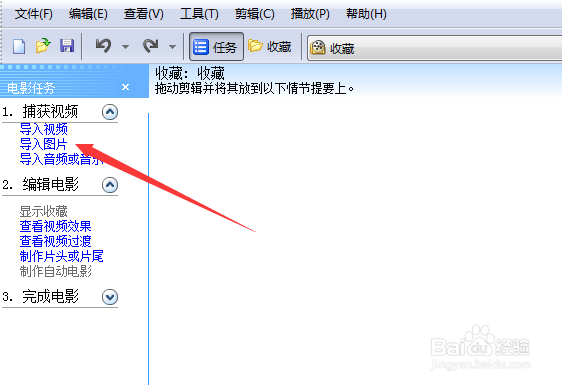Click the film reel icon in collection box
The width and height of the screenshot is (562, 385).
(317, 48)
